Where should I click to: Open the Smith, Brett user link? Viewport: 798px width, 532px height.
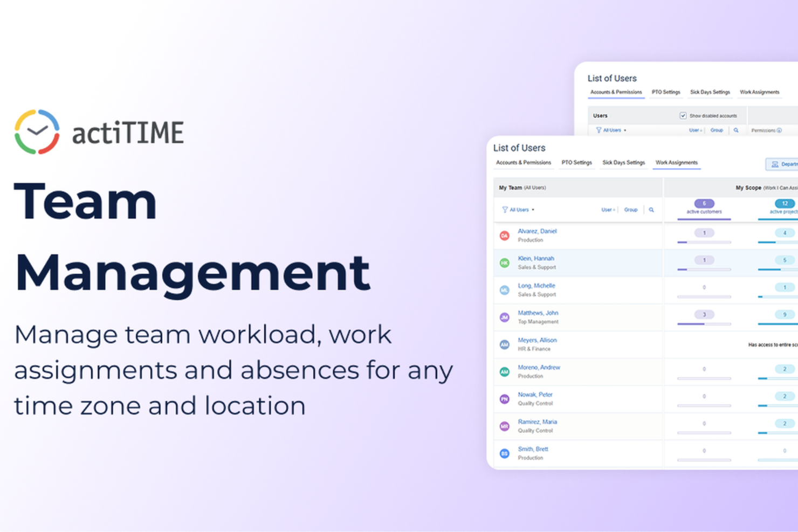coord(533,449)
